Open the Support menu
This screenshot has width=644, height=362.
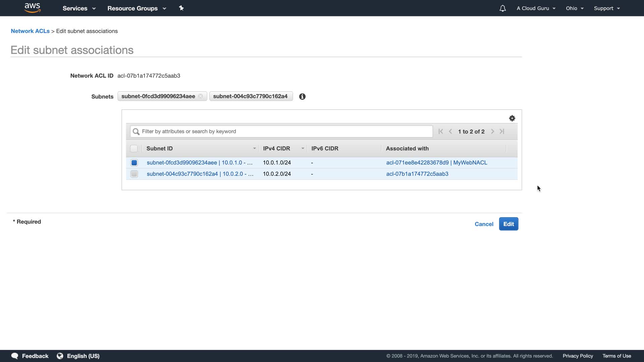[x=606, y=8]
